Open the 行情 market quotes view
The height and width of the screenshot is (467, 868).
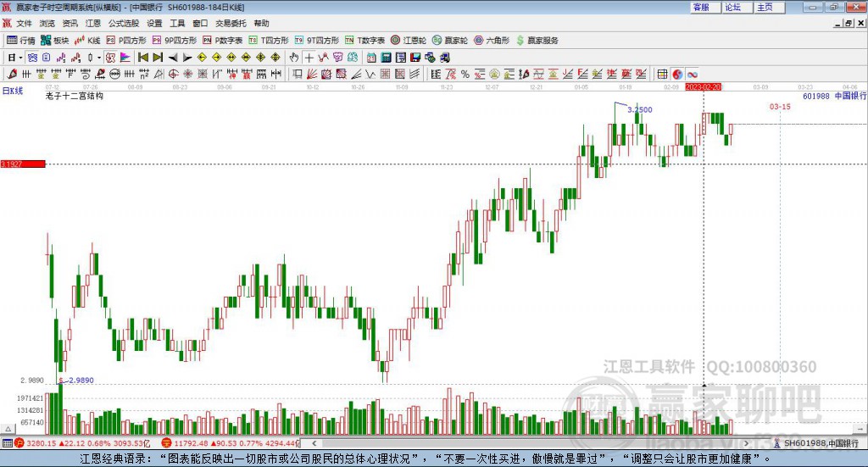click(20, 41)
